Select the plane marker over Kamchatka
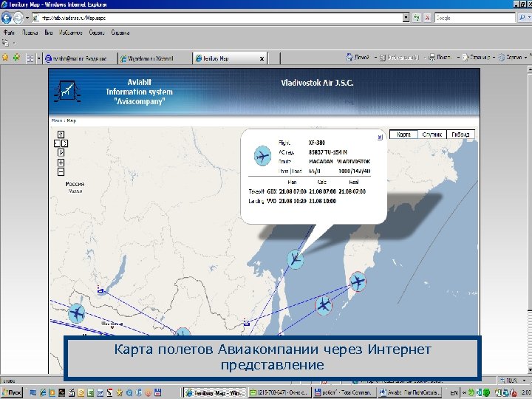Viewport: 532px width, 399px height. tap(358, 282)
